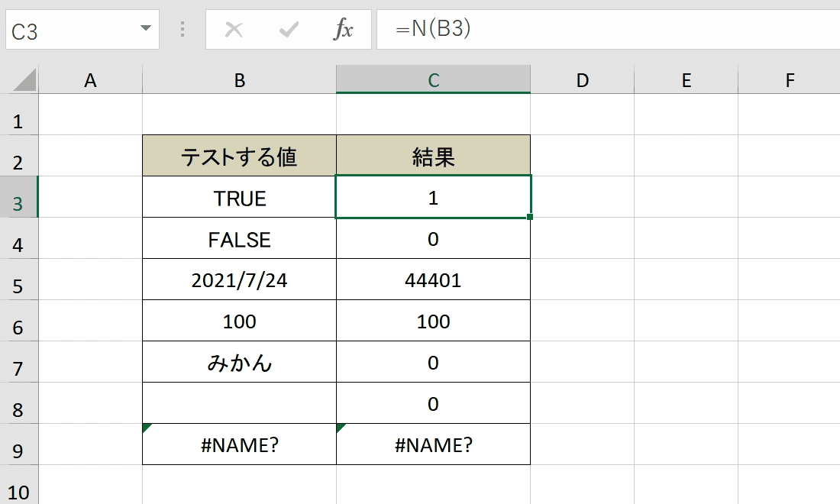Click the Name Box showing C3
Screen dimensions: 840x504
(82, 30)
